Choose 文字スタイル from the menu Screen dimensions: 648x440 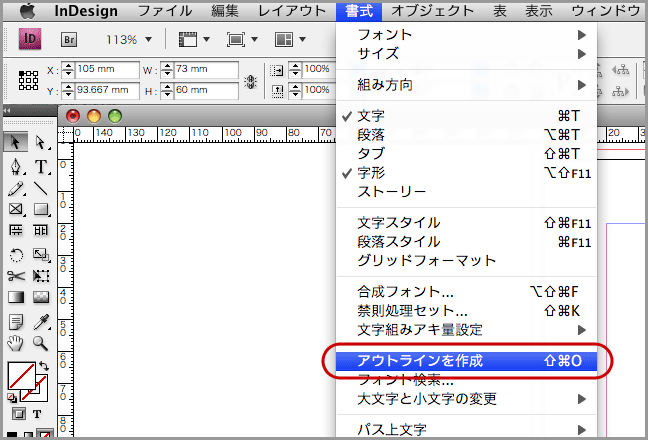(x=466, y=223)
